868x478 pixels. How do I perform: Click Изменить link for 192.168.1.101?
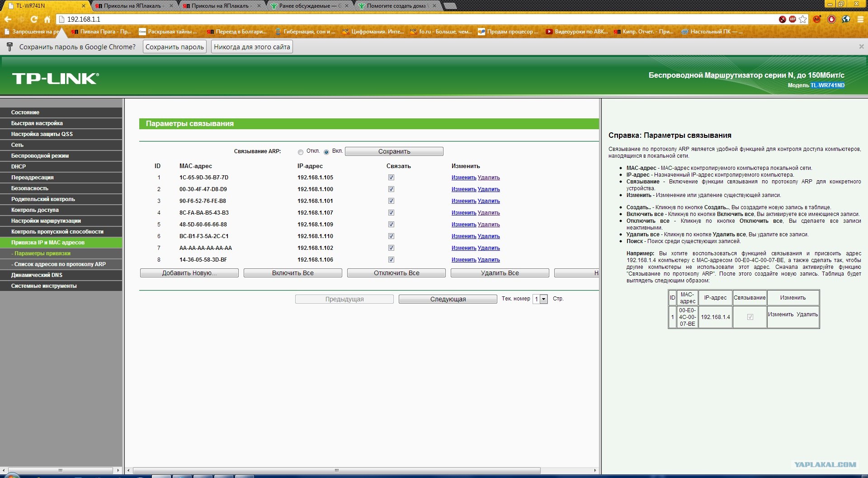pos(464,201)
